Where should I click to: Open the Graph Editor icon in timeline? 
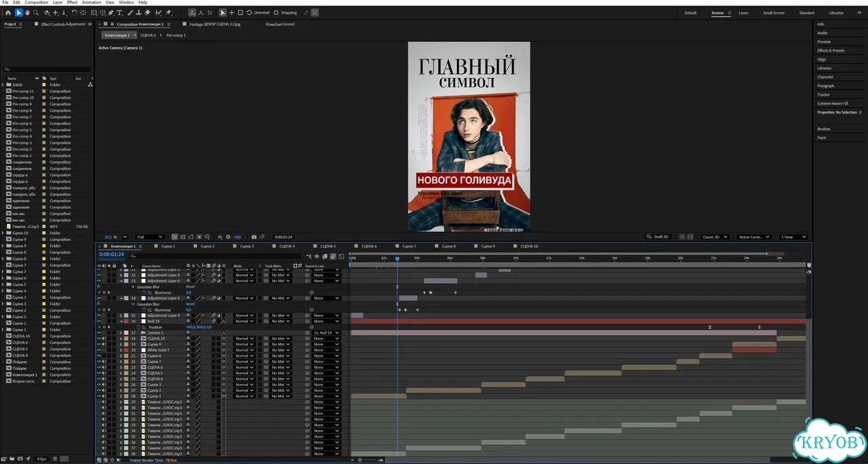click(x=341, y=256)
